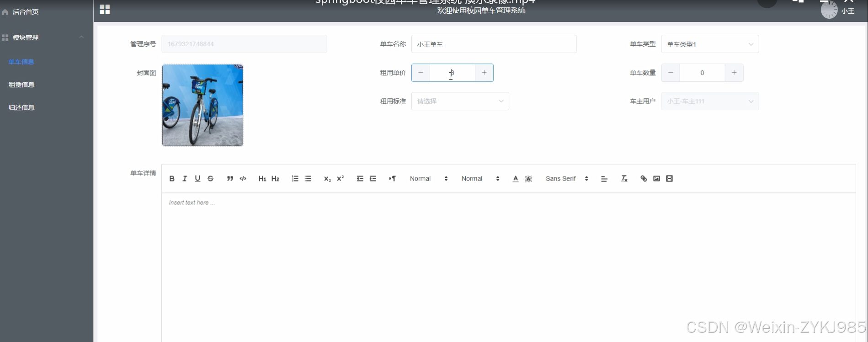Insert a code block in the editor
The image size is (868, 342).
243,179
